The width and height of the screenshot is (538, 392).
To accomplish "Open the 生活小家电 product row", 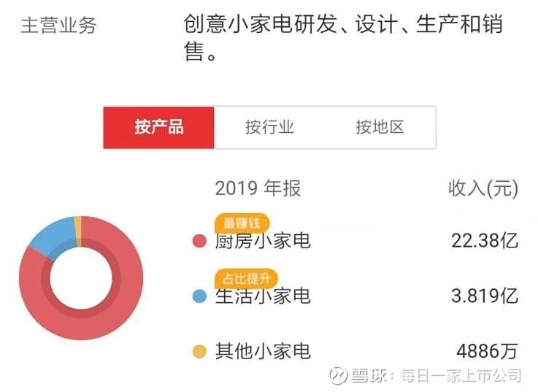I will pyautogui.click(x=355, y=296).
